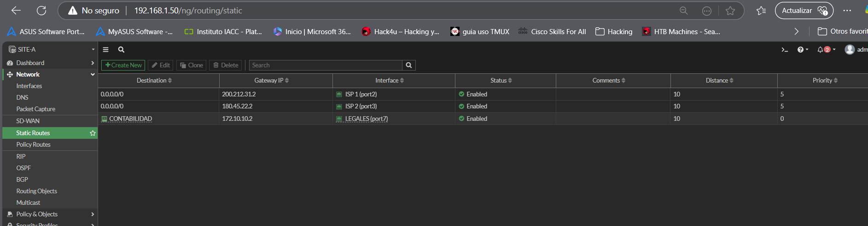Viewport: 868px width, 226px height.
Task: Open the help question mark menu
Action: click(x=800, y=50)
